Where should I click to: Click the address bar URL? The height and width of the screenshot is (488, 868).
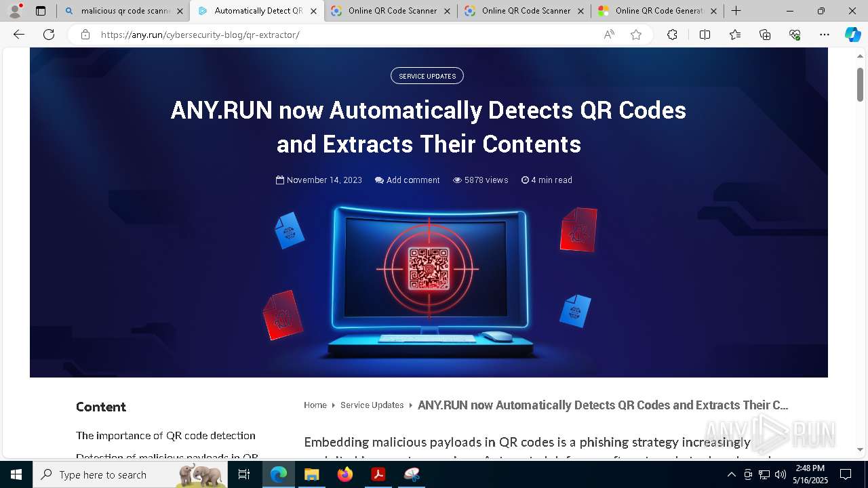[x=200, y=35]
